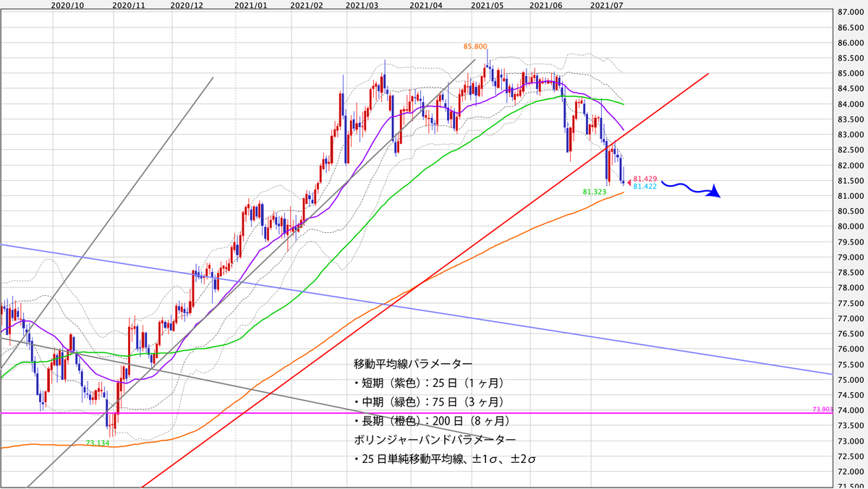Select the green 81.323 price annotation
This screenshot has height=489, width=868.
coord(595,192)
